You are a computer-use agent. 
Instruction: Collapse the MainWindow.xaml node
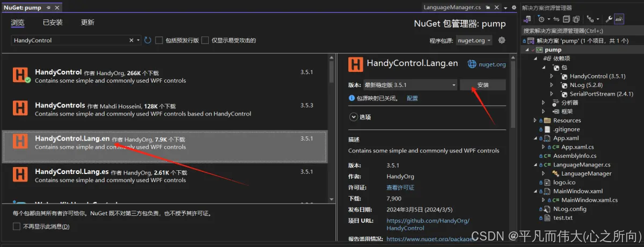coord(535,191)
